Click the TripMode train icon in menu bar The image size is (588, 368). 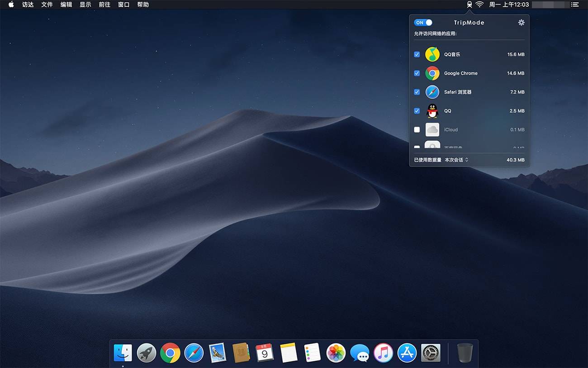click(469, 5)
